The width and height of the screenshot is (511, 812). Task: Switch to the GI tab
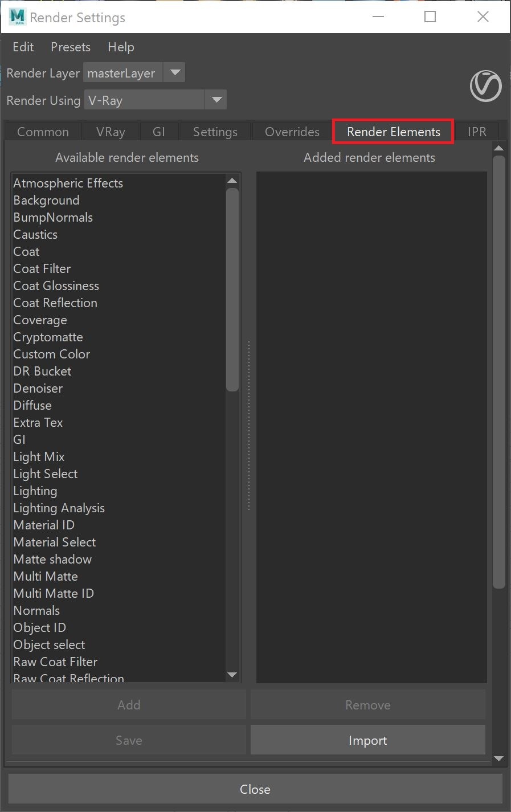click(159, 132)
